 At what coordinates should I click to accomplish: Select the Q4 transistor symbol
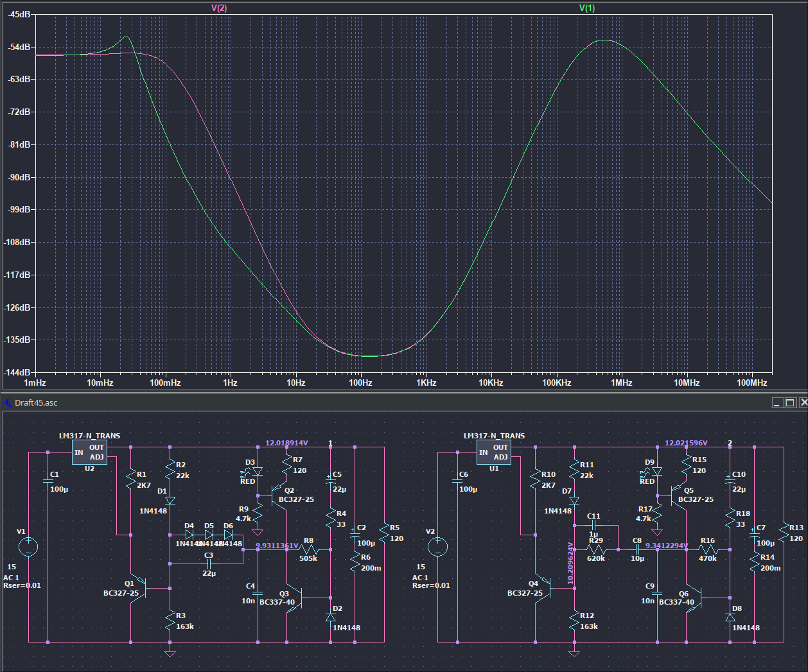tap(543, 587)
